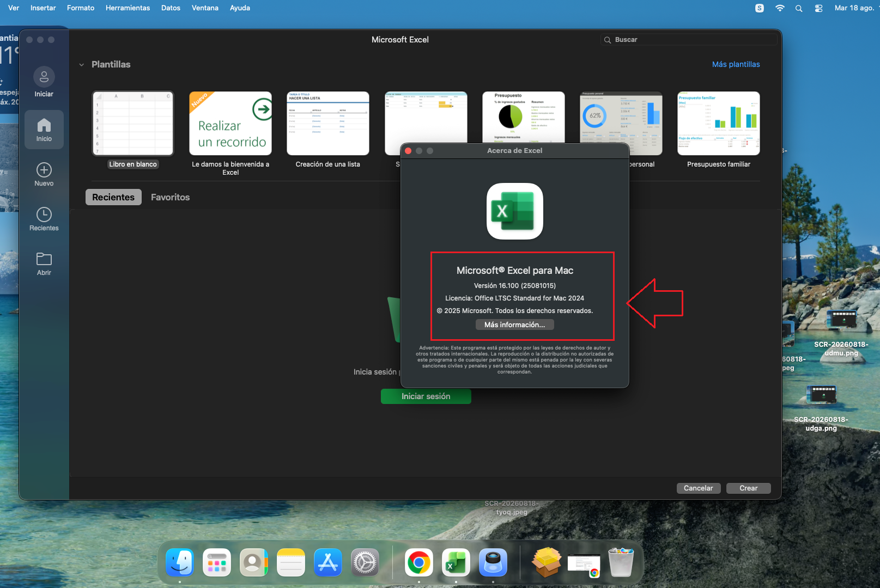Click the Buscar search field
This screenshot has width=880, height=588.
coord(689,40)
